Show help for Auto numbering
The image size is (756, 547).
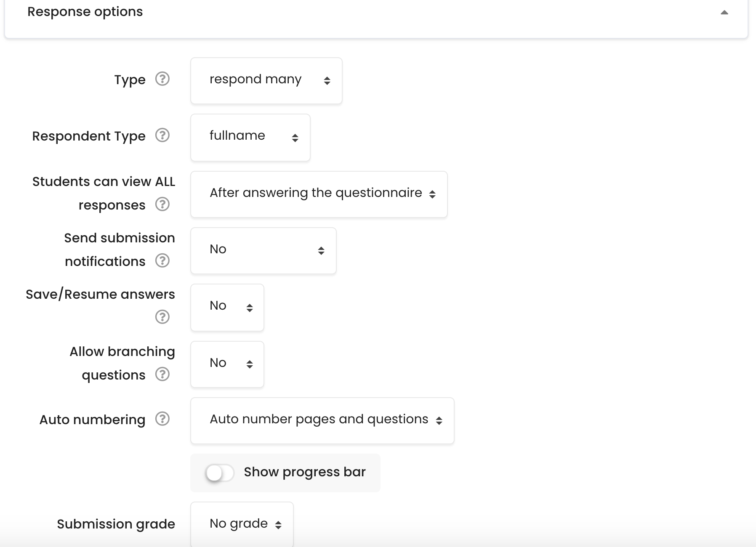coord(162,419)
